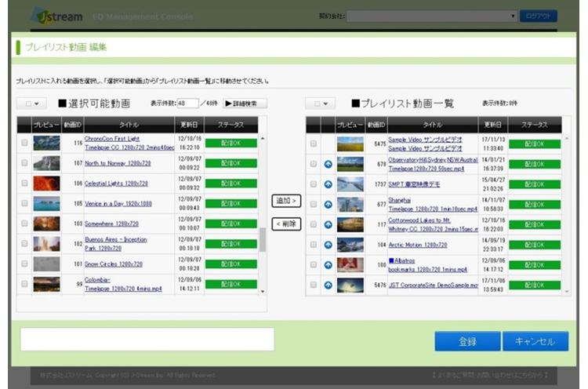Sort selectable videos by 動画ID column header
This screenshot has width=588, height=389.
(x=72, y=125)
